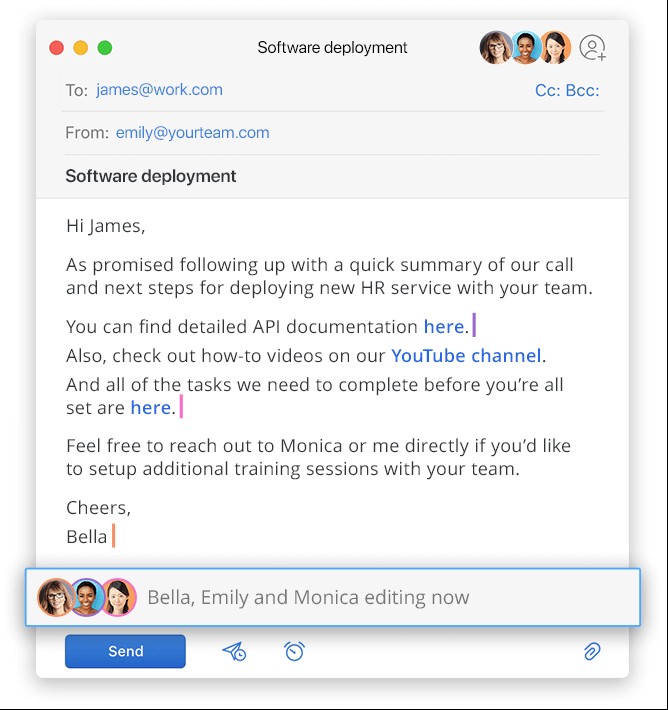This screenshot has width=668, height=710.
Task: Open the "here" link for remaining tasks
Action: coord(151,408)
